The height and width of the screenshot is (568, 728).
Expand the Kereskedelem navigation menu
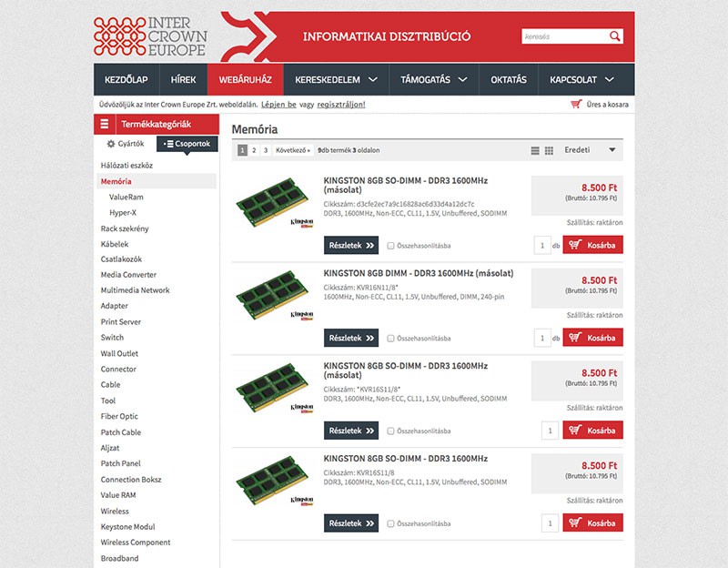(336, 80)
